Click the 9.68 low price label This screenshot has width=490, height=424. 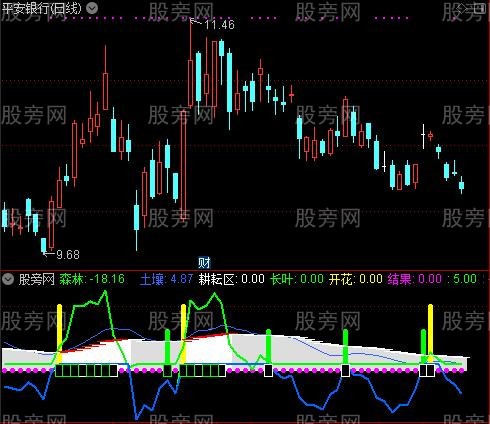(x=68, y=255)
